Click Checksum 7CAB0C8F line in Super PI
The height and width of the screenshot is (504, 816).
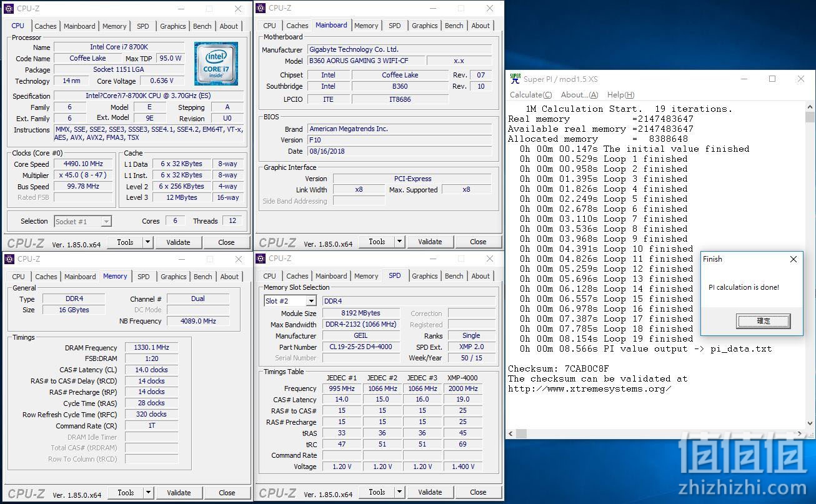(x=558, y=368)
